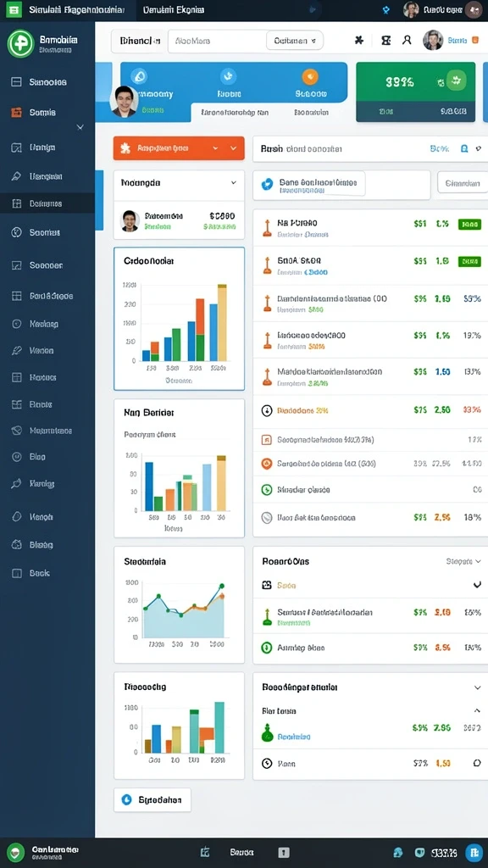Image resolution: width=488 pixels, height=868 pixels.
Task: Click the person profile icon in header
Action: coord(407,40)
